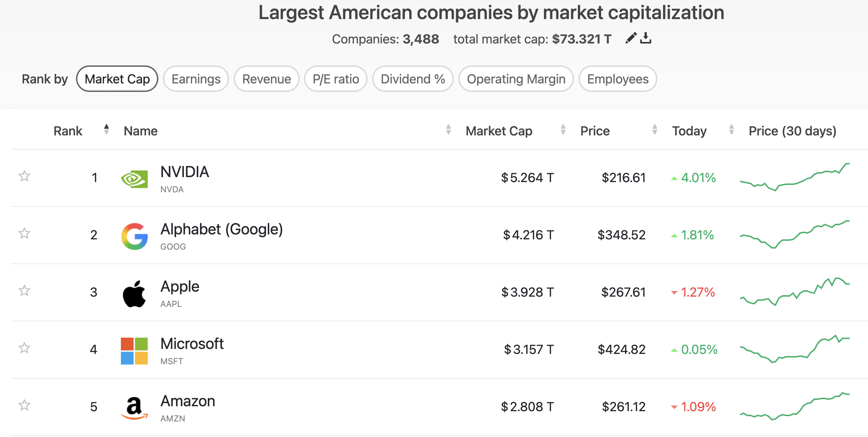Sort by Rank column arrows

(106, 130)
